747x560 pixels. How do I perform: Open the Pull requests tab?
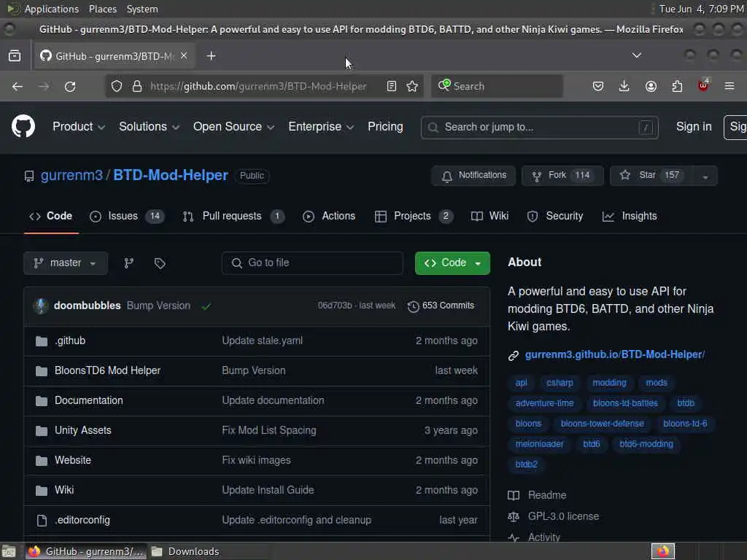tap(233, 216)
